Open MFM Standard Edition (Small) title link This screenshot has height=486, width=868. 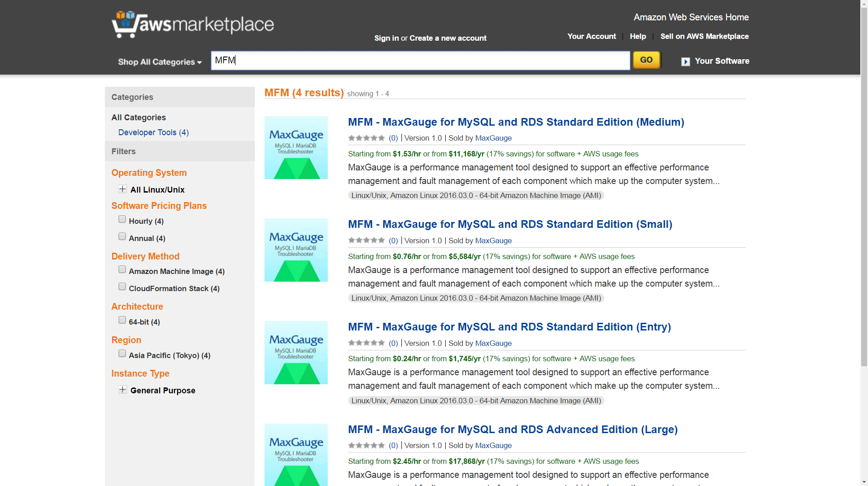[510, 224]
